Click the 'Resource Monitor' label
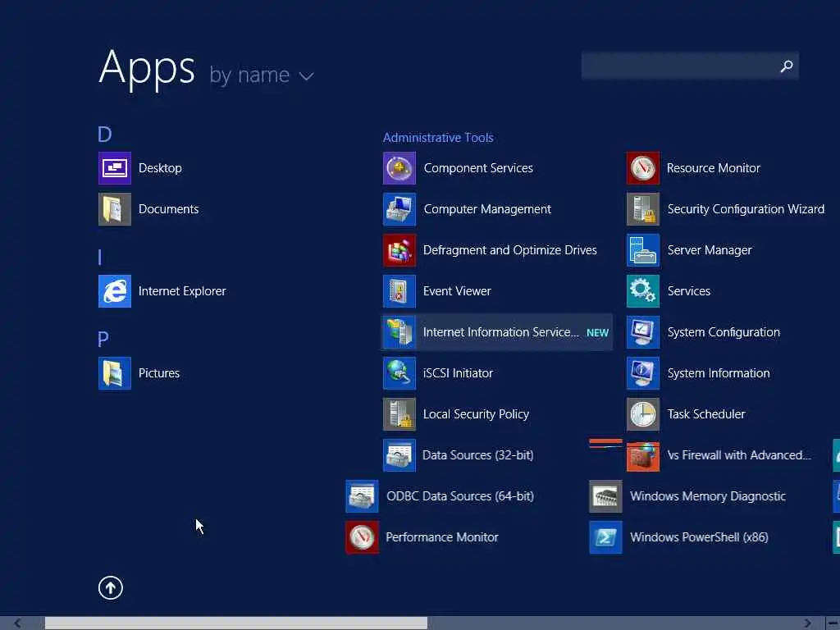This screenshot has height=630, width=840. pos(714,168)
